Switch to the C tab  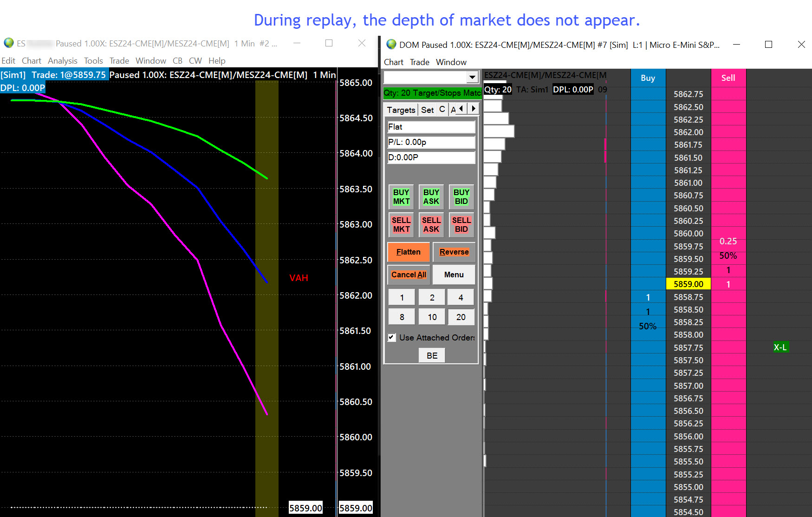[x=442, y=110]
